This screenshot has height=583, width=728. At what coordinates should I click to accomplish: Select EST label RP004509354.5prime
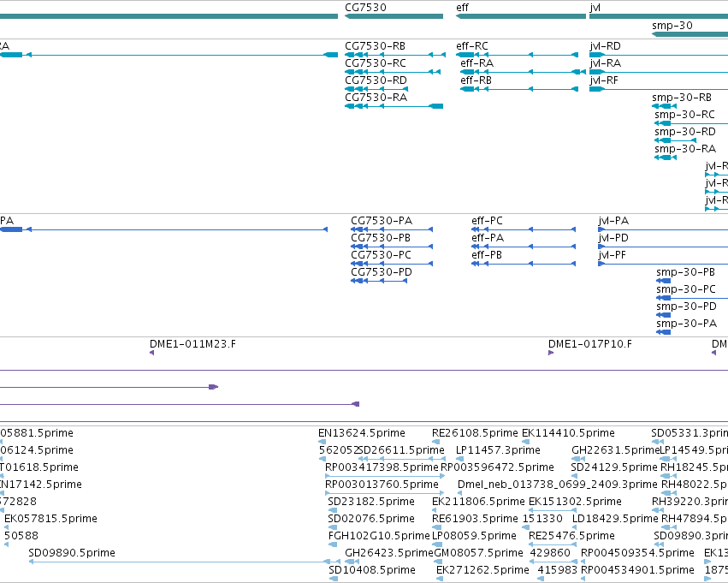click(x=637, y=553)
